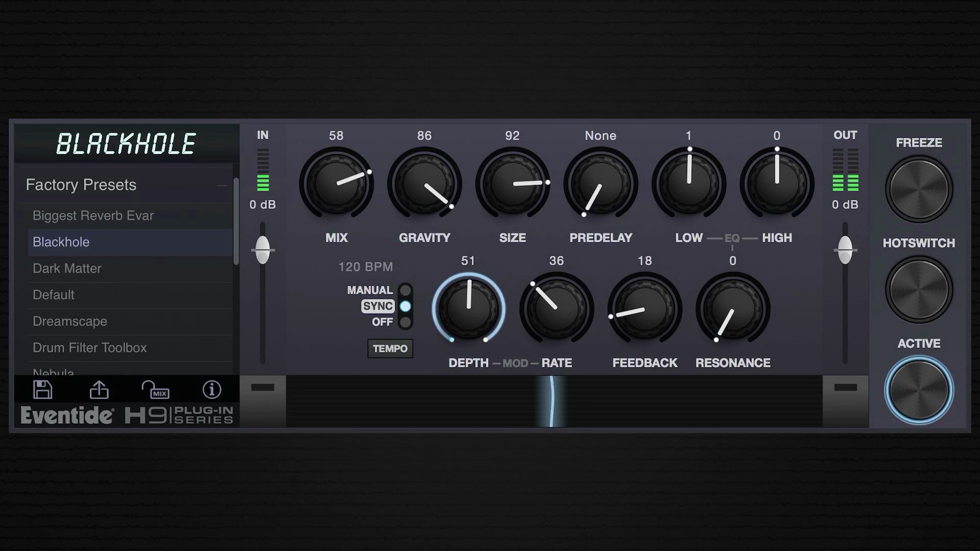Open the info icon
This screenshot has height=551, width=980.
[212, 390]
